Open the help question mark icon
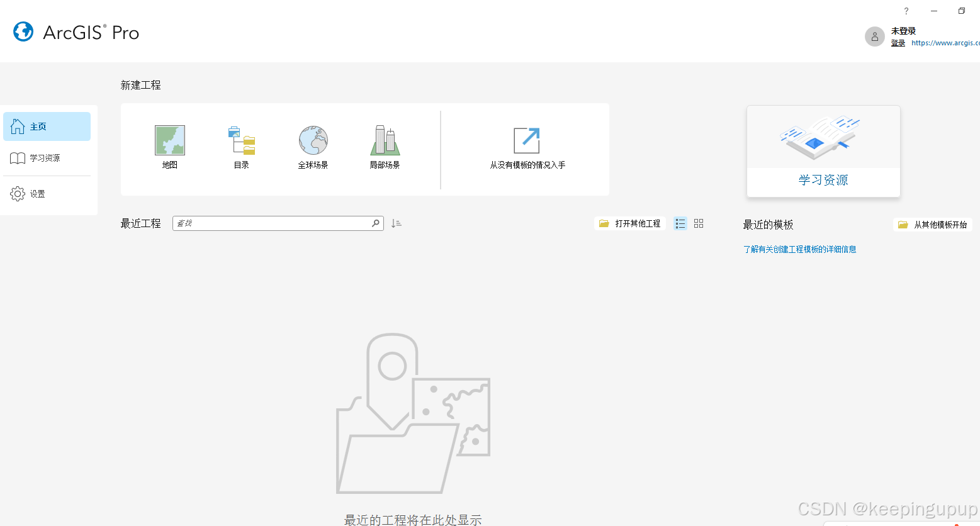Screen dimensions: 980x526 click(x=906, y=11)
